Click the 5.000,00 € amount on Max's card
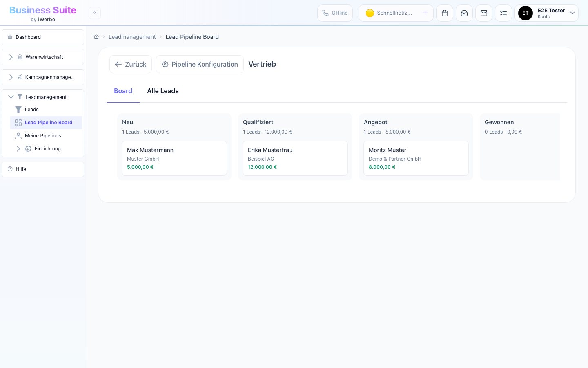 pyautogui.click(x=140, y=167)
